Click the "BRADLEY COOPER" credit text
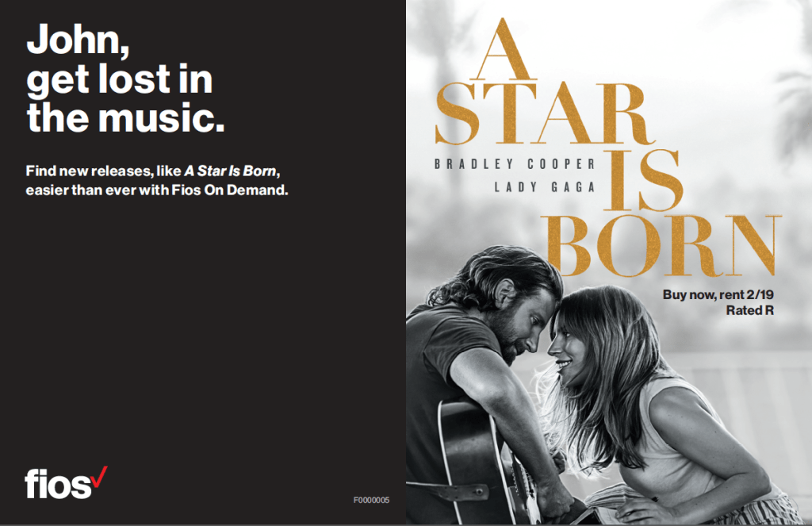The image size is (812, 526). [x=515, y=164]
